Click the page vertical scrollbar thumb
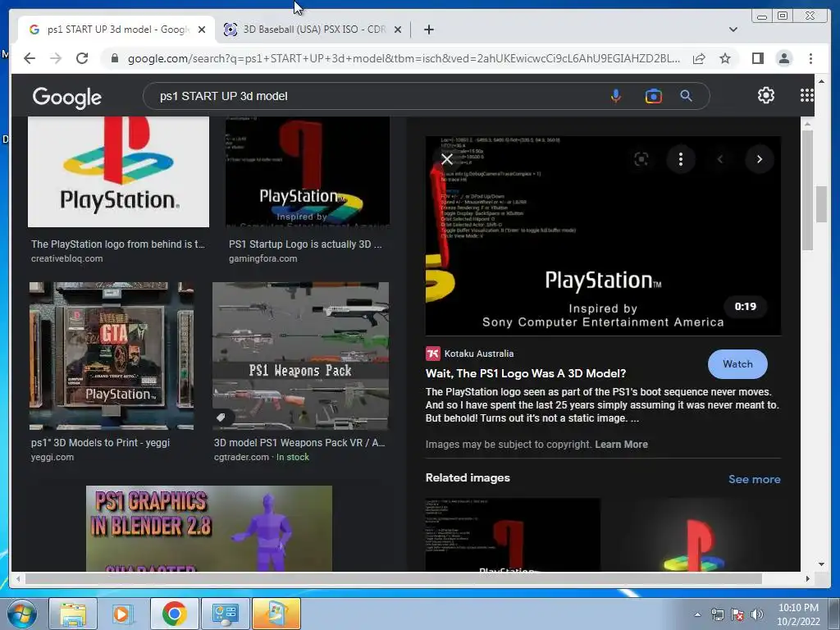The image size is (840, 630). click(821, 203)
